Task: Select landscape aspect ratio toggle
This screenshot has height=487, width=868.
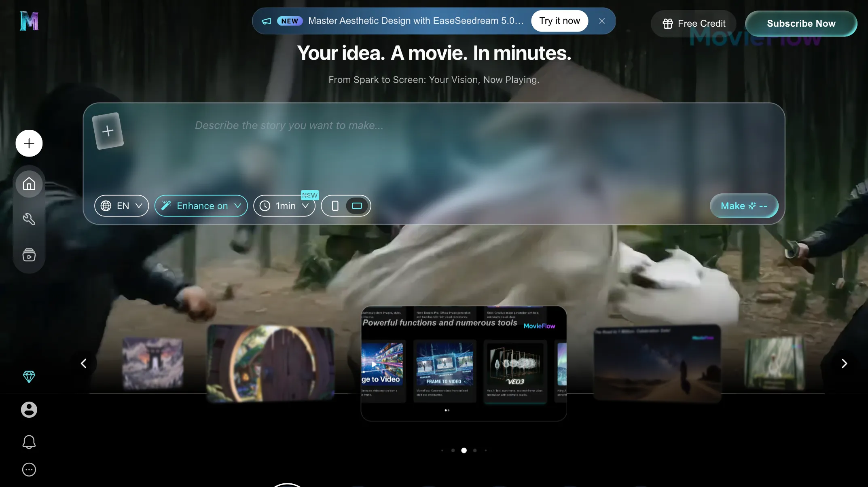Action: tap(357, 205)
